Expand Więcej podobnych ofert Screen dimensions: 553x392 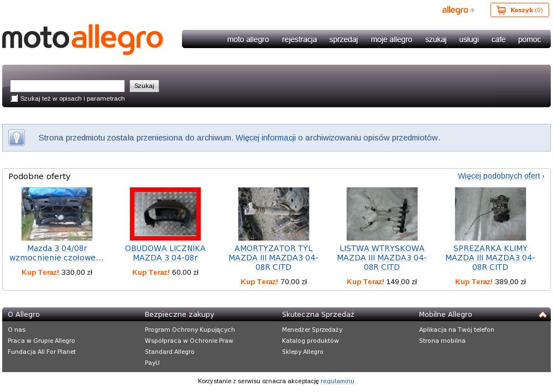[500, 176]
